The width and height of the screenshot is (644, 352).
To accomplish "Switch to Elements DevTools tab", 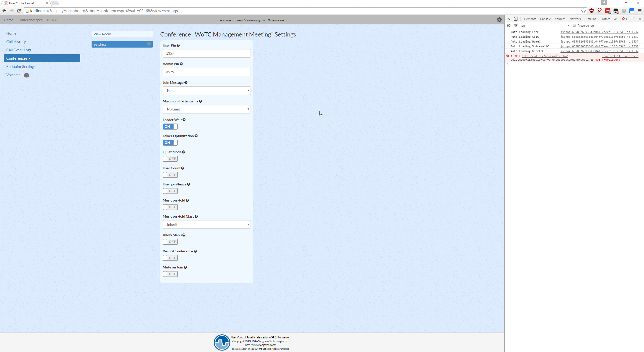I will pyautogui.click(x=530, y=19).
